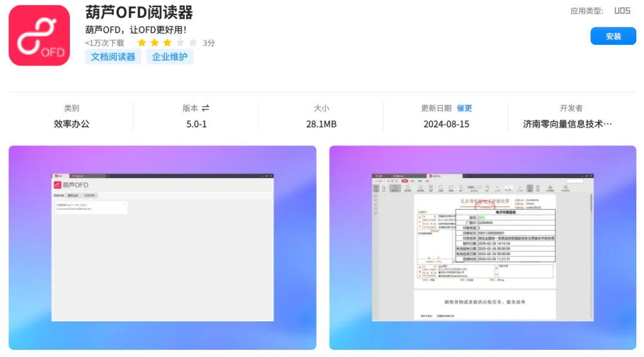
Task: Click the 3分 rating score text
Action: tap(209, 43)
